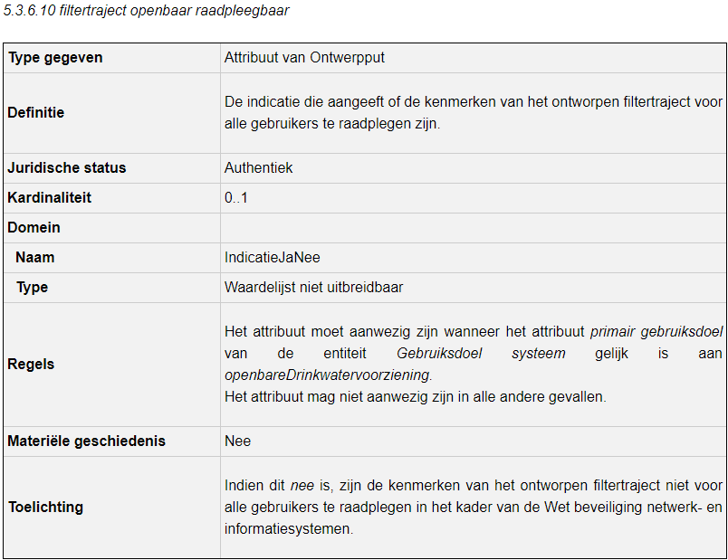
Task: Click the "Definitie" row label
Action: [35, 113]
